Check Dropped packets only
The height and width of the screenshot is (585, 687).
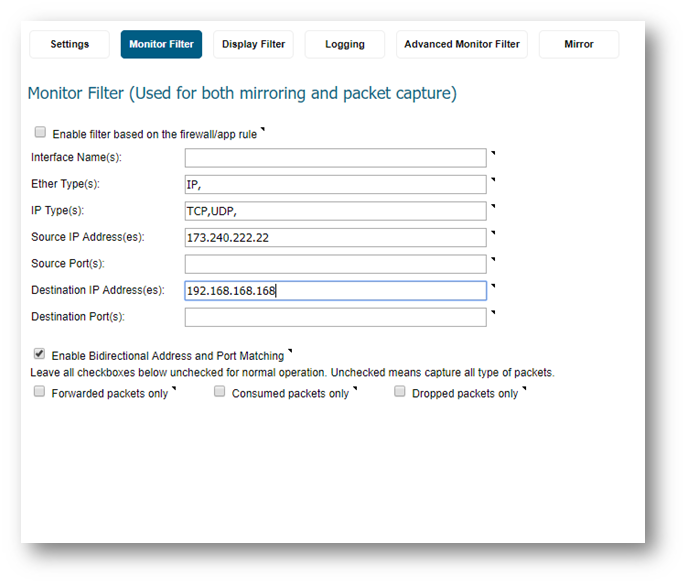point(400,391)
